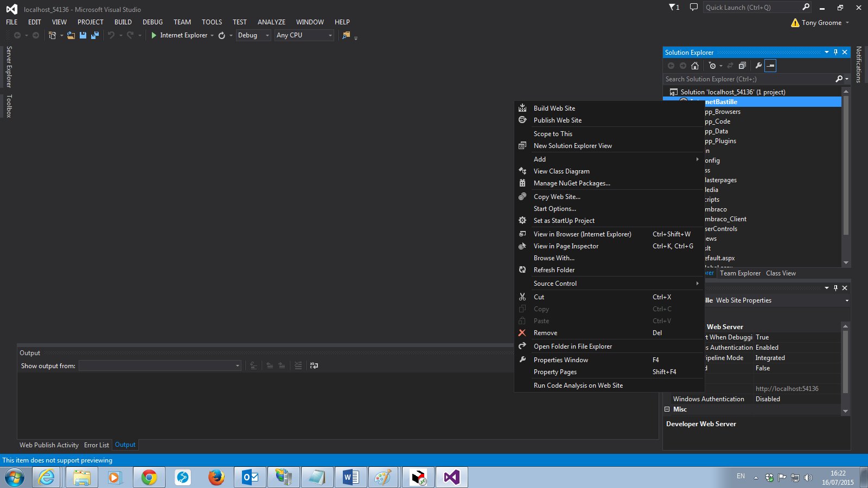The height and width of the screenshot is (488, 868).
Task: Open Outlook from the taskbar
Action: click(250, 477)
